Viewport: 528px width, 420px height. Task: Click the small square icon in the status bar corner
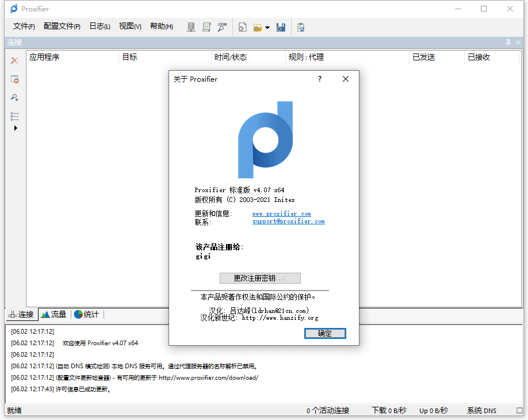(x=519, y=411)
